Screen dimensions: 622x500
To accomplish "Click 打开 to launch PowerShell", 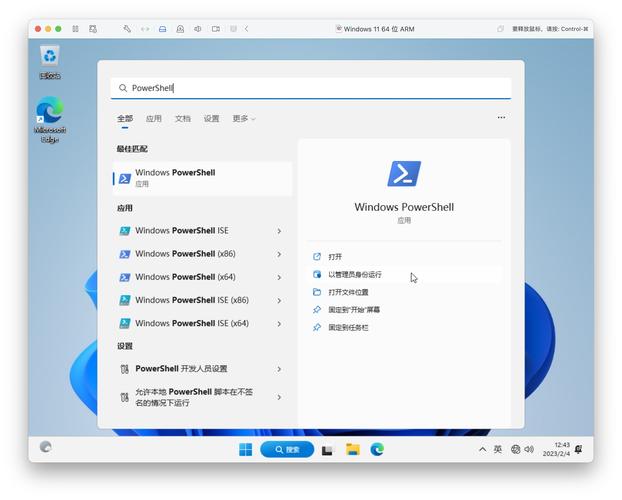I will (x=404, y=257).
